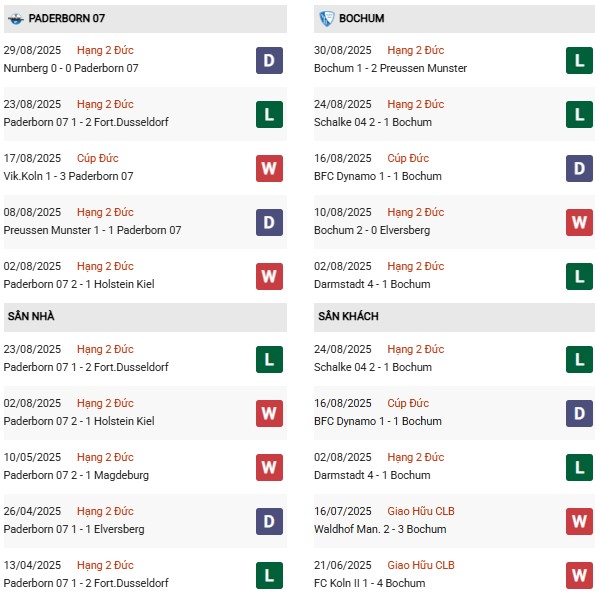This screenshot has height=595, width=595.
Task: Open the SÂN KHÁCH section header
Action: (x=454, y=317)
